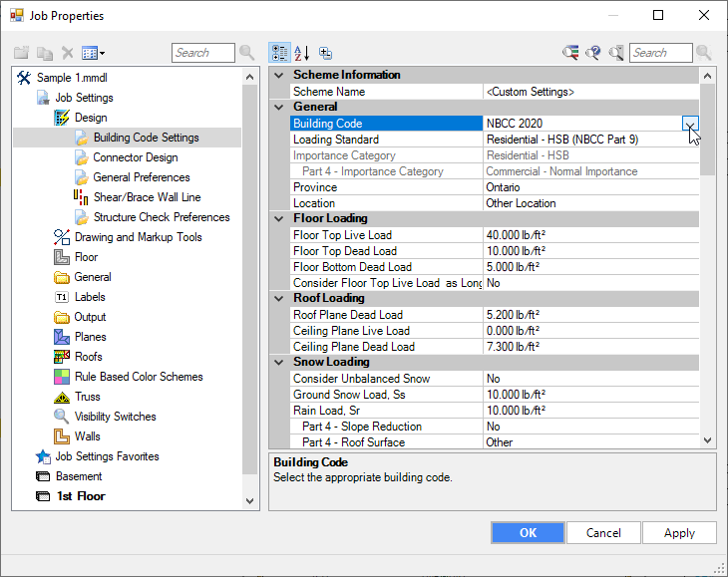Click the Location value Other Location
This screenshot has width=728, height=577.
590,203
